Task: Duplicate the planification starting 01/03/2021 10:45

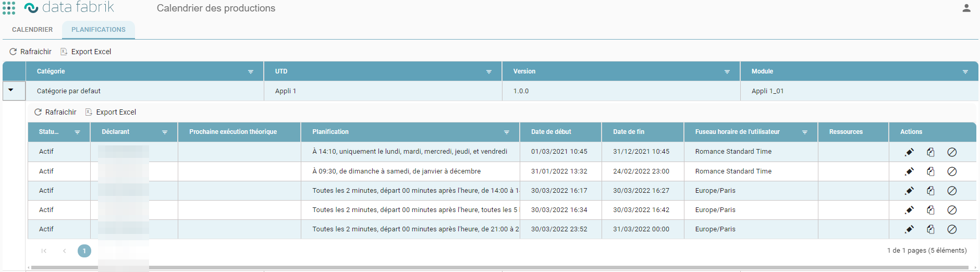Action: coord(930,152)
